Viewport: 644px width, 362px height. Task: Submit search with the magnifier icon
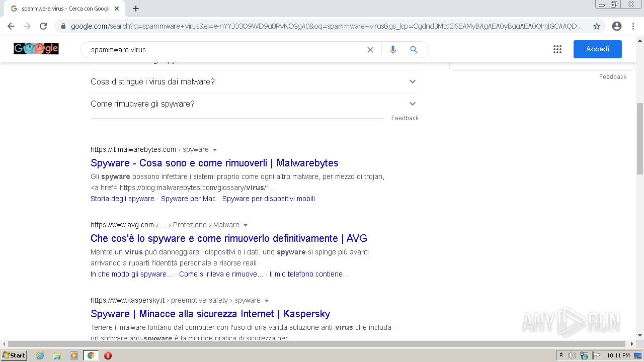(414, 50)
